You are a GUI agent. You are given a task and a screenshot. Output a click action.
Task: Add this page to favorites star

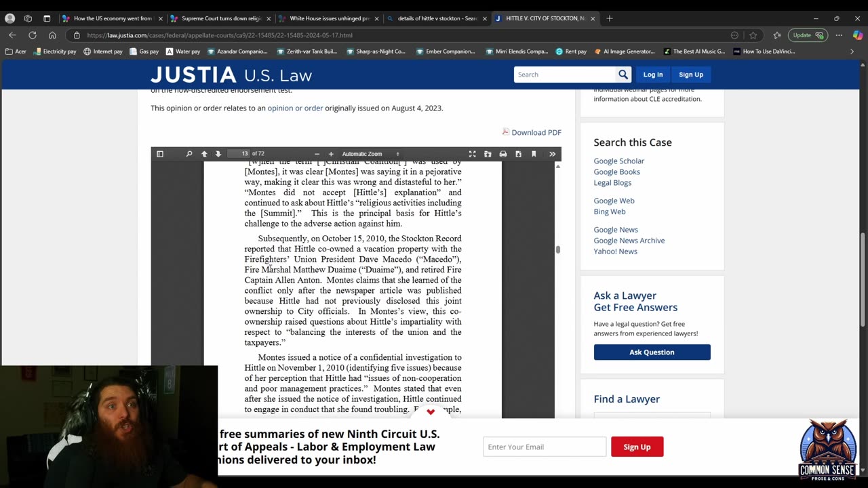point(753,35)
